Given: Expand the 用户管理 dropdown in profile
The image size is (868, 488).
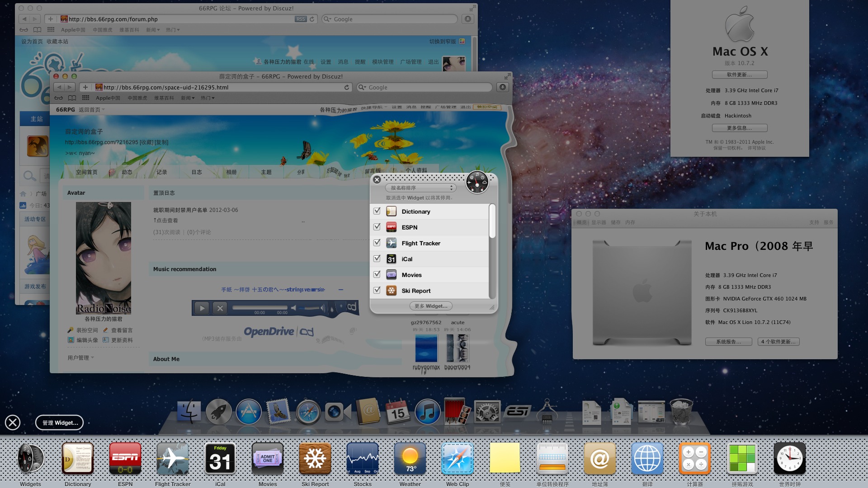Looking at the screenshot, I should [x=81, y=357].
